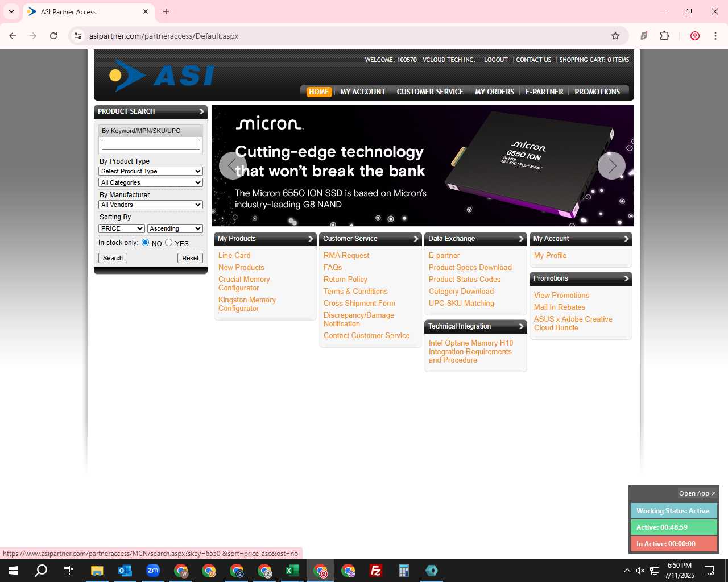Screen dimensions: 728x582
Task: Click the Search button
Action: pyautogui.click(x=113, y=258)
